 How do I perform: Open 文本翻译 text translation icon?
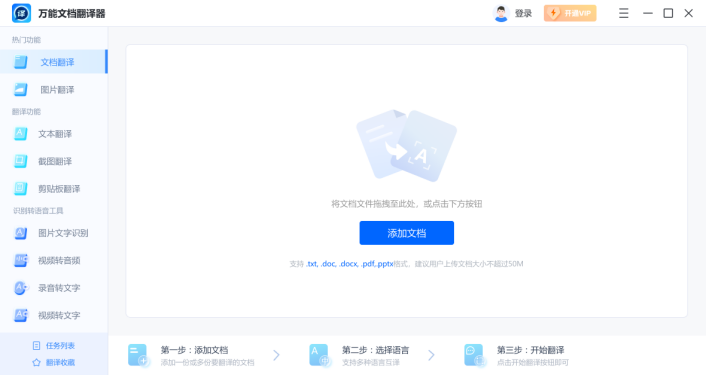point(21,134)
